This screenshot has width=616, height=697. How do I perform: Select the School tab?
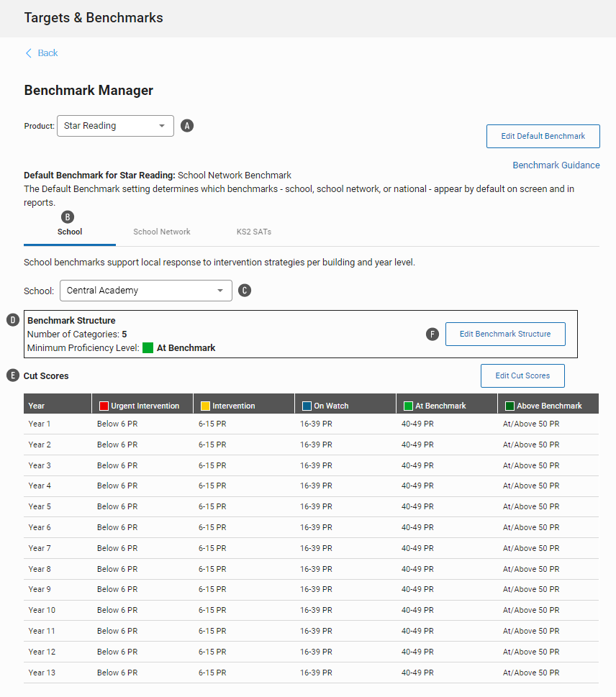click(x=70, y=232)
